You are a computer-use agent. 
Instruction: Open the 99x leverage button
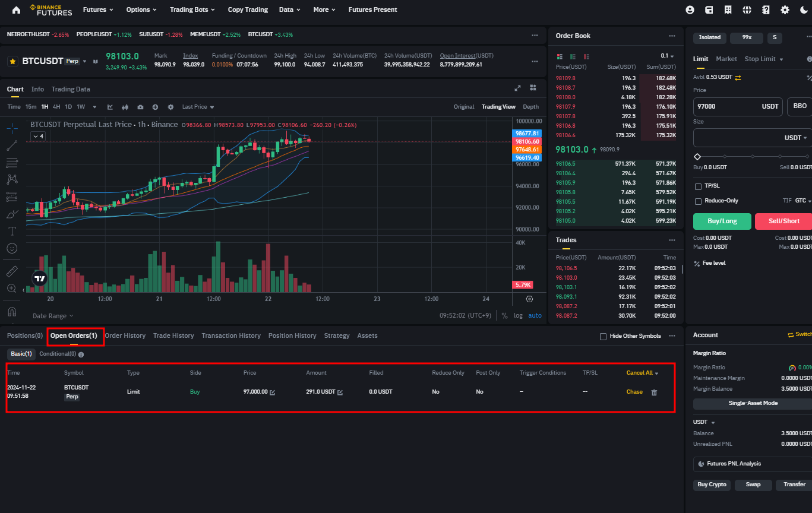(747, 37)
